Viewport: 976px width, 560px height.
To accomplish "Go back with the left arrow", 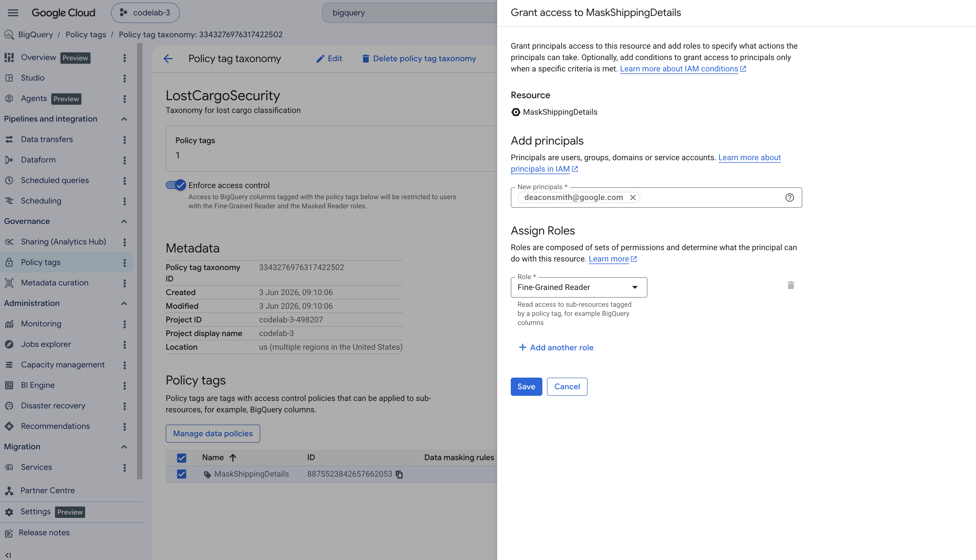I will pos(168,58).
